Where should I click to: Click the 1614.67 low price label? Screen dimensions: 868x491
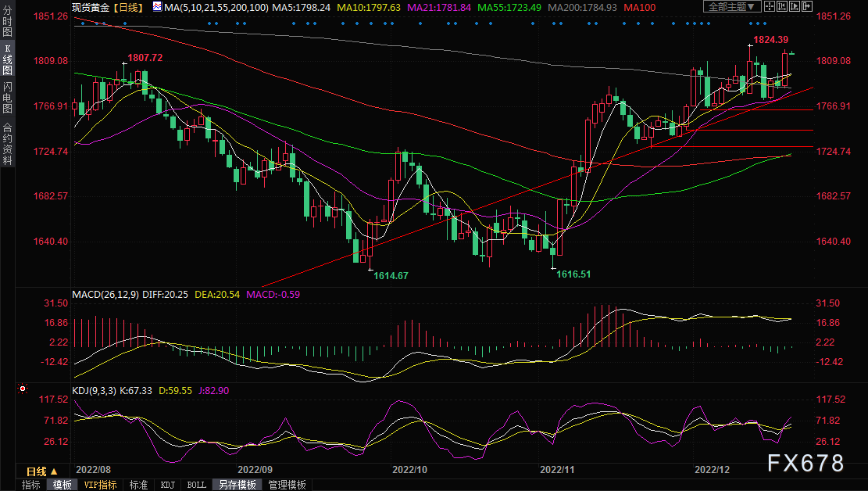point(391,275)
